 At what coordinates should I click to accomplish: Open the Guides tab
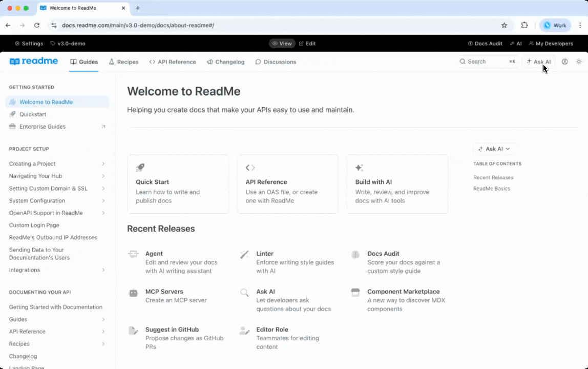click(x=84, y=62)
